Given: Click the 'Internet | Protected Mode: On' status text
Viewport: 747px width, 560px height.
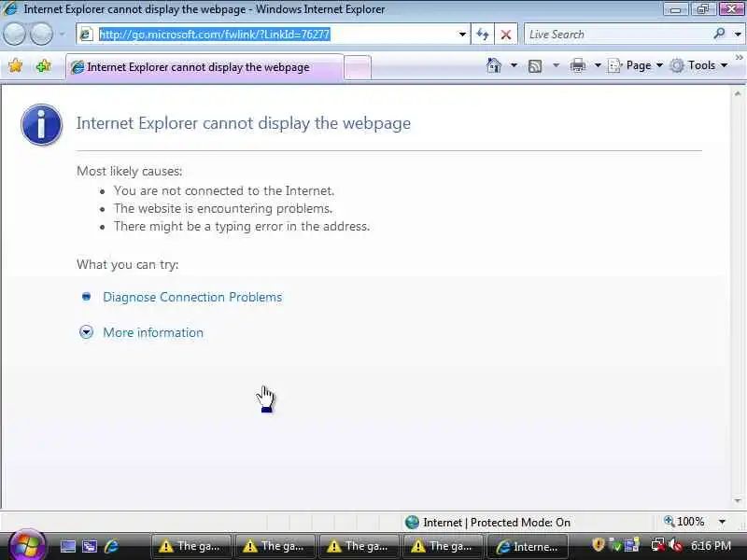Looking at the screenshot, I should click(497, 523).
